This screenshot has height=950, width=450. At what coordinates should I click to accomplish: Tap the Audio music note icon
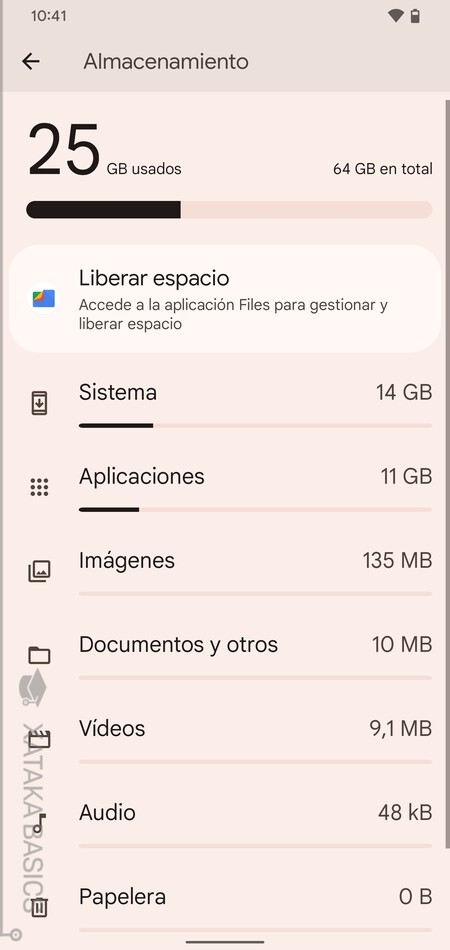coord(39,823)
